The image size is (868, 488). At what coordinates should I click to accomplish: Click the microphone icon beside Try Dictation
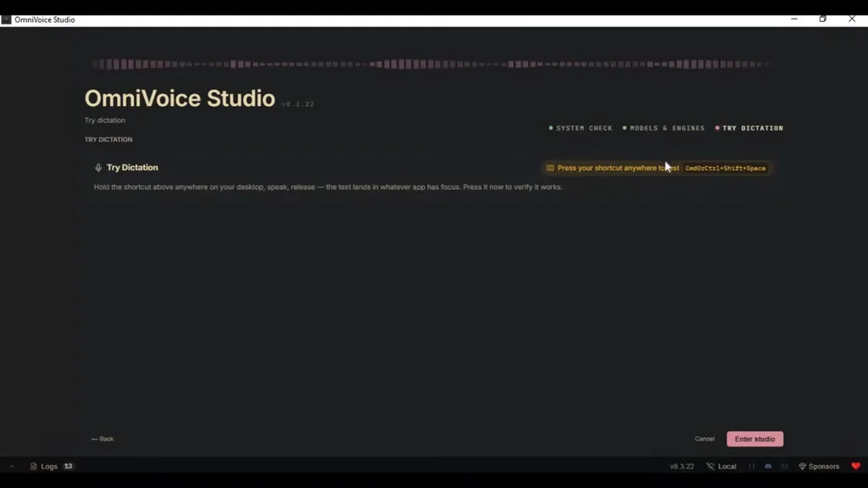98,168
